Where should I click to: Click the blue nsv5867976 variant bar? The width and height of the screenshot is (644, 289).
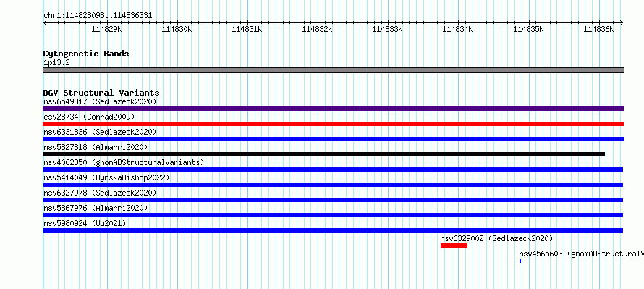(333, 215)
